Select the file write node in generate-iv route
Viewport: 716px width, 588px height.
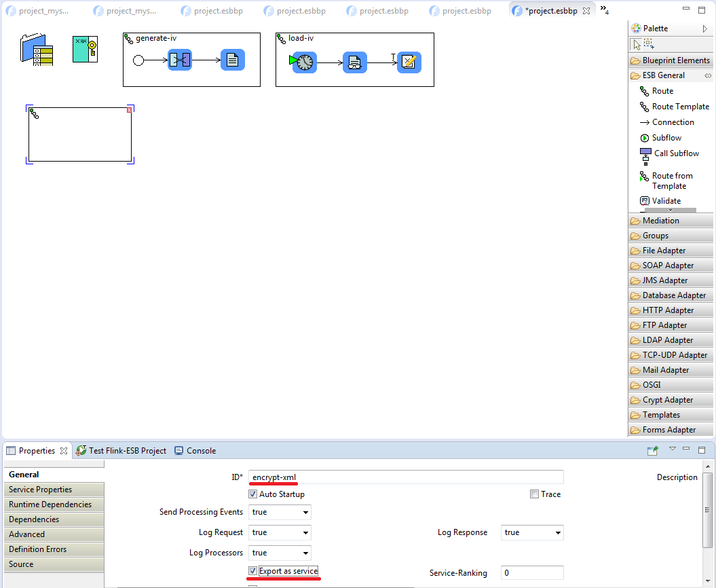[x=232, y=60]
